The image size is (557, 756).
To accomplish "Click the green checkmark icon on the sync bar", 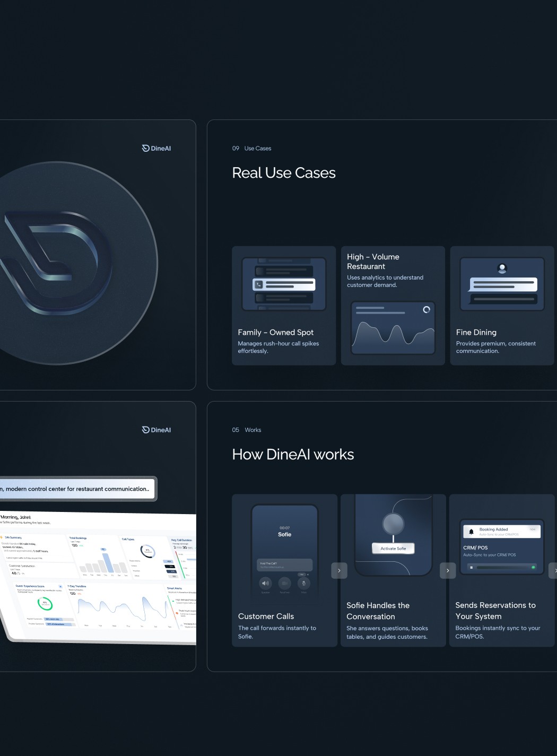I will (x=533, y=567).
